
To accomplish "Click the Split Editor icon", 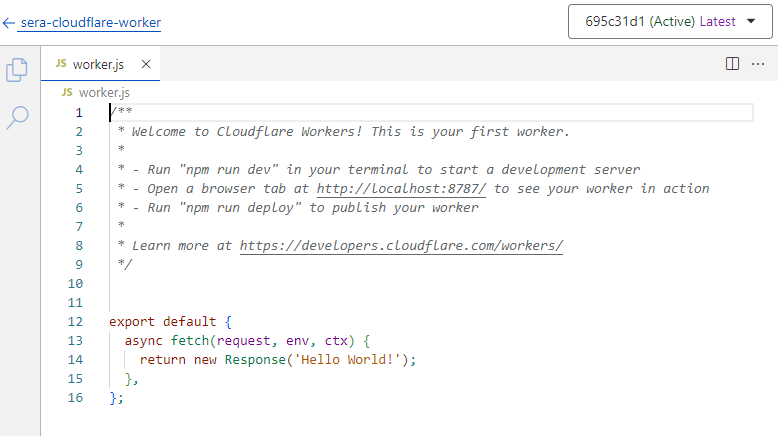I will point(732,63).
